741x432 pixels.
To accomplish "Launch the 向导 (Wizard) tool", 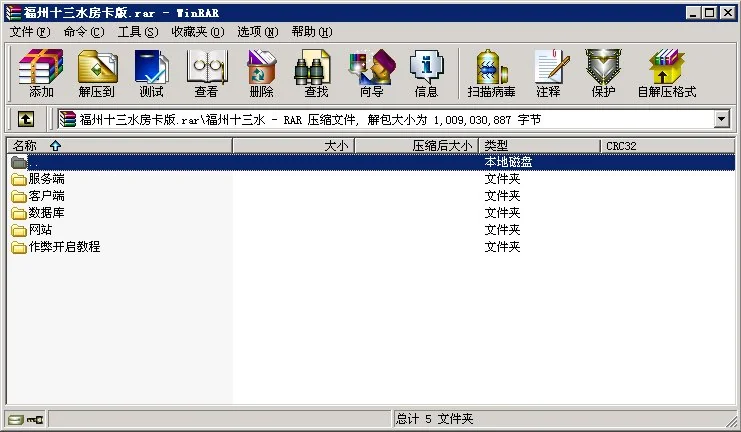I will 371,73.
